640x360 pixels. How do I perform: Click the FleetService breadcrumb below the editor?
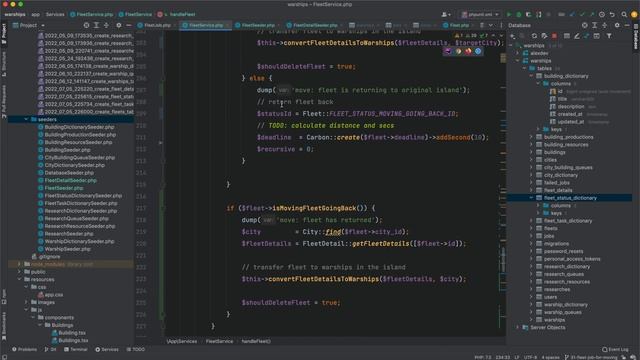(219, 341)
